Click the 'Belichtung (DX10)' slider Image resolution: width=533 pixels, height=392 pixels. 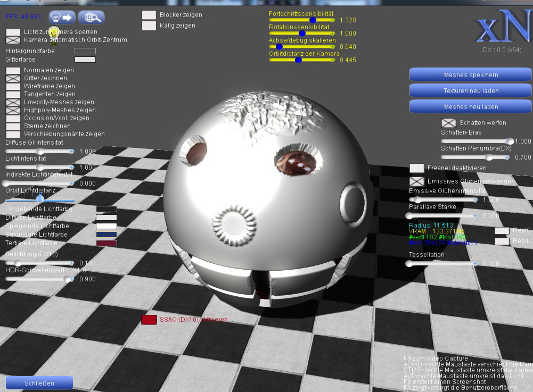click(x=40, y=263)
